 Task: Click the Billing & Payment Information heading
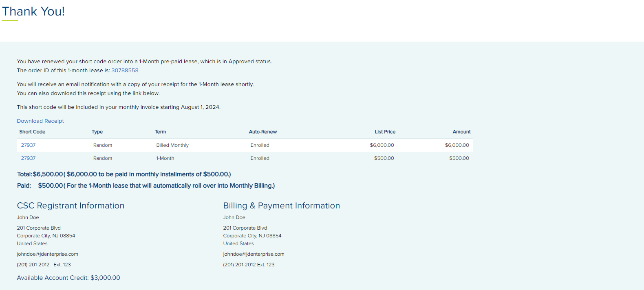pos(281,206)
